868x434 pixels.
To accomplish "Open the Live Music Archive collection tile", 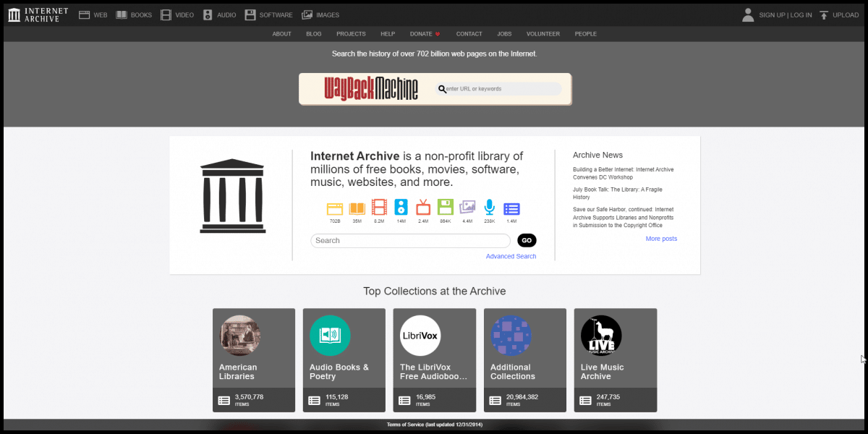I will coord(616,360).
